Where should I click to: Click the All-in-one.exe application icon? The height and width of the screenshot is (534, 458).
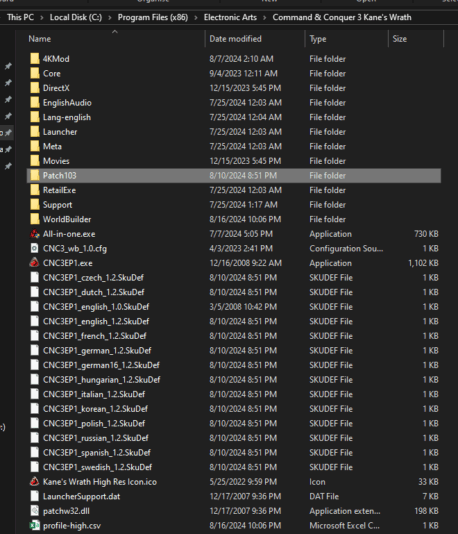click(x=35, y=234)
